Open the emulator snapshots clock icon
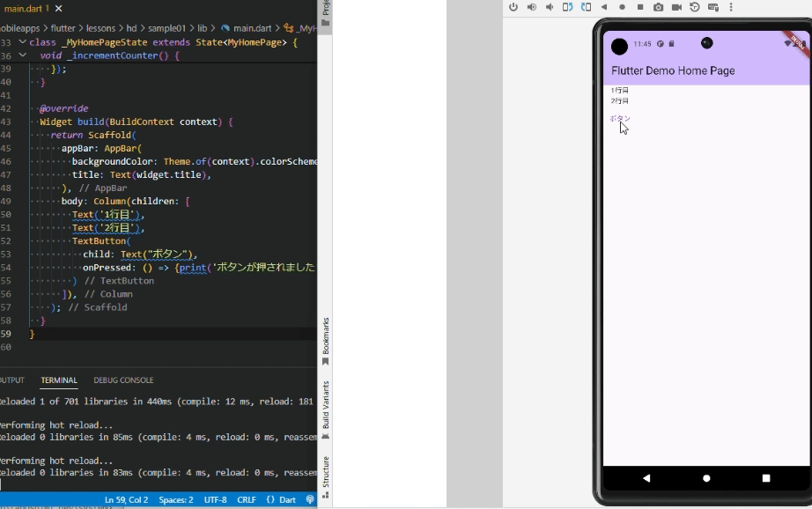The width and height of the screenshot is (812, 509). click(x=694, y=7)
